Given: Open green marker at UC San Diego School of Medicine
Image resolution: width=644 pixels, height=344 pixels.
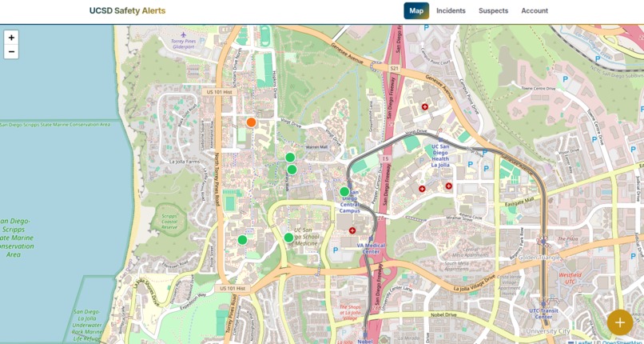Looking at the screenshot, I should click(288, 238).
